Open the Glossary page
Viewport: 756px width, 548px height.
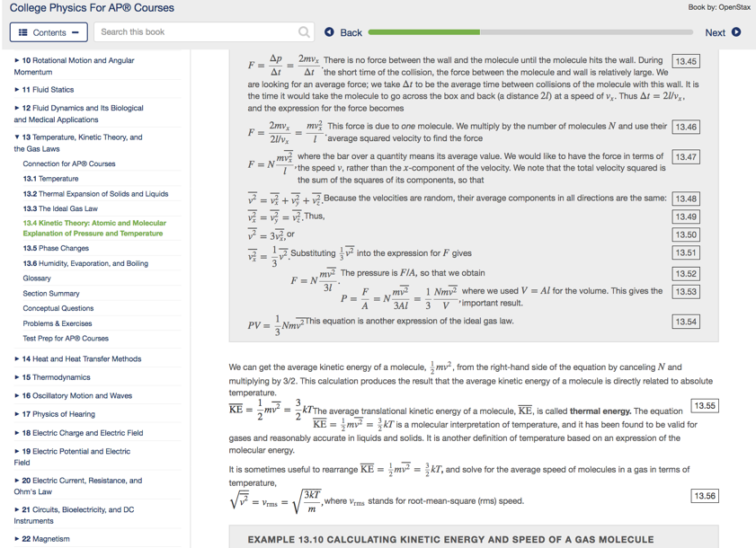pos(36,278)
